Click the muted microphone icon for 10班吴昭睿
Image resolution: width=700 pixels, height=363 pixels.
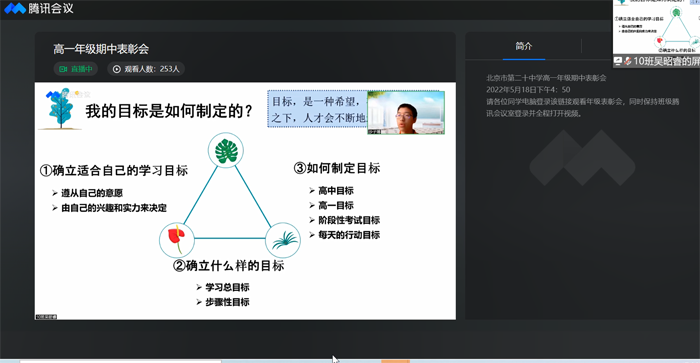coord(627,61)
